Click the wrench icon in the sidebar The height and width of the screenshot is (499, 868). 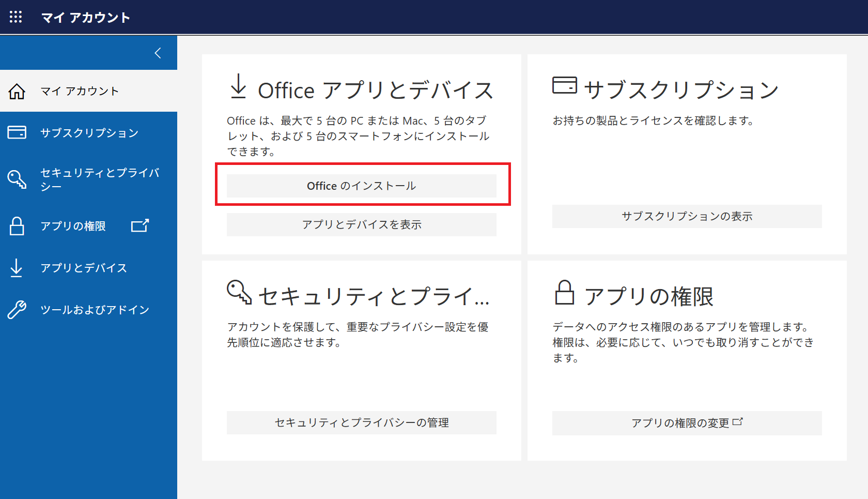click(x=17, y=310)
